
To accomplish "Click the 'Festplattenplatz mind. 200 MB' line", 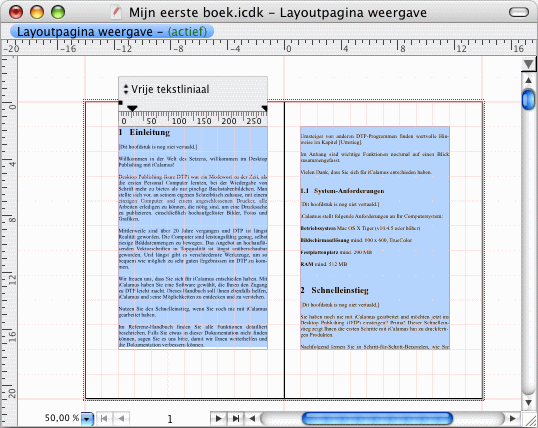I will tap(336, 252).
